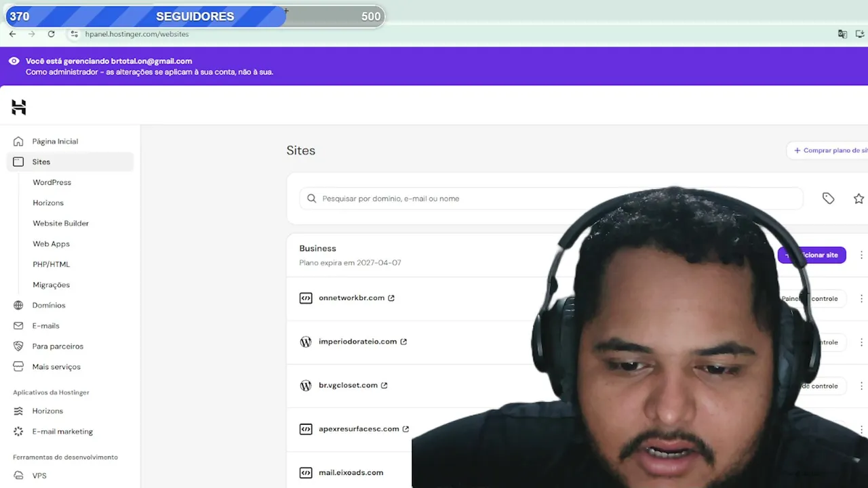Viewport: 868px width, 488px height.
Task: Click the code icon beside onnetworkbr.com
Action: click(306, 298)
